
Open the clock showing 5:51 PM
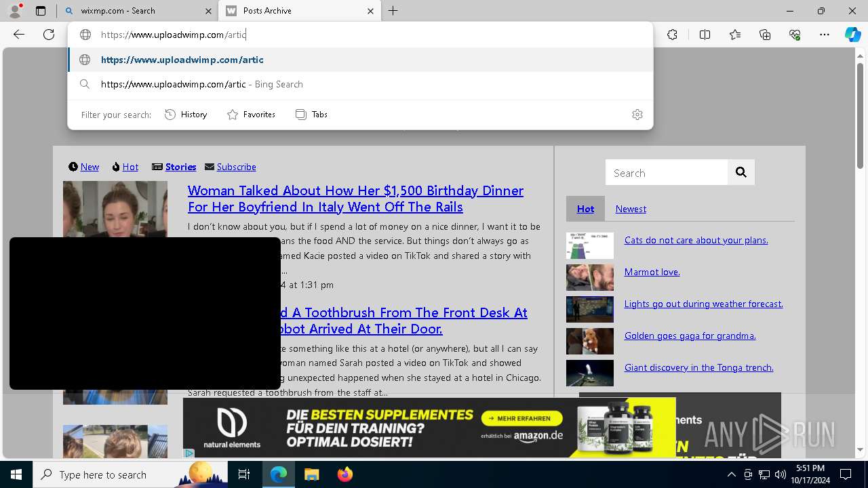(810, 474)
